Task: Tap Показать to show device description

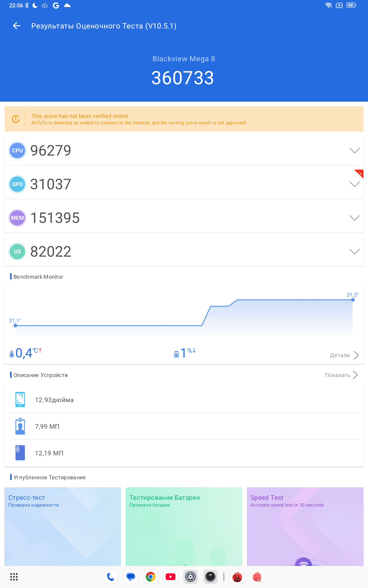Action: point(341,375)
